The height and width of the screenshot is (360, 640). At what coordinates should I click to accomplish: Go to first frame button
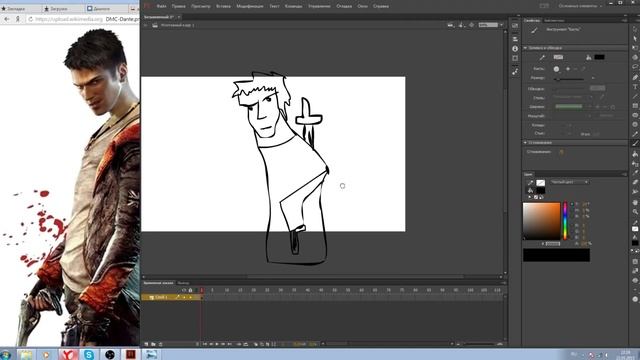205,344
